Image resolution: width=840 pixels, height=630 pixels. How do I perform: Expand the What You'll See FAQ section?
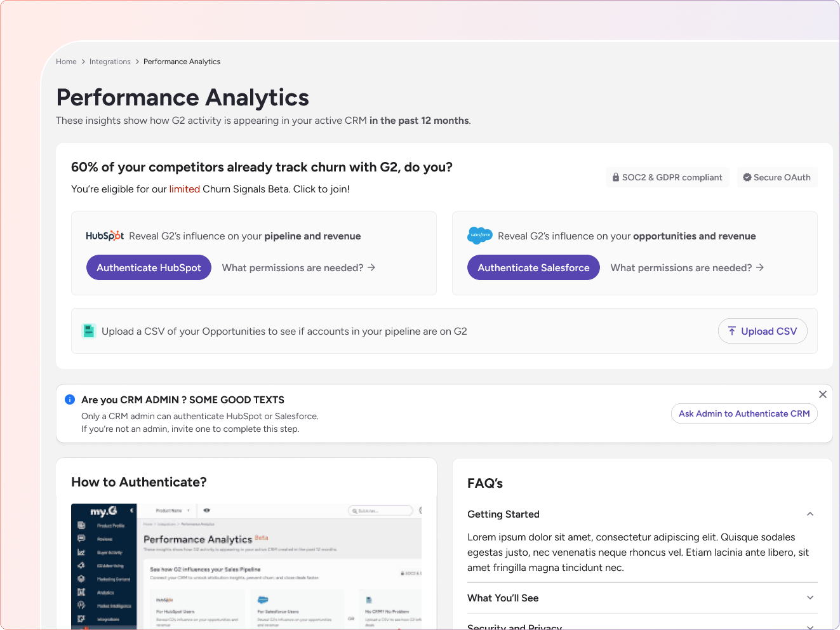pos(810,598)
